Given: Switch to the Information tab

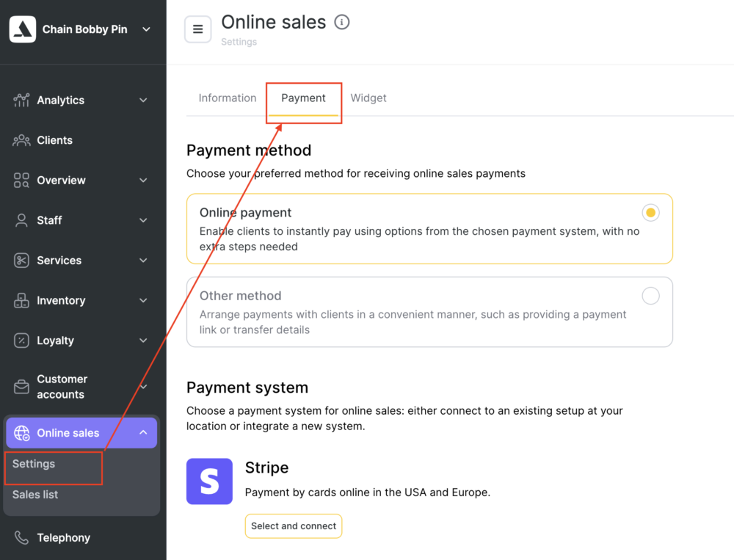Looking at the screenshot, I should 227,98.
